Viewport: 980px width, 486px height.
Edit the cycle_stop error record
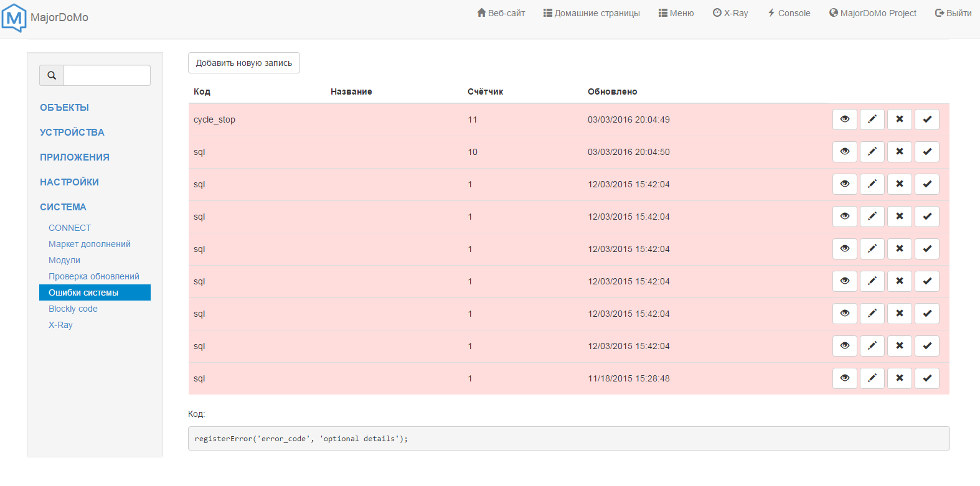click(x=872, y=119)
